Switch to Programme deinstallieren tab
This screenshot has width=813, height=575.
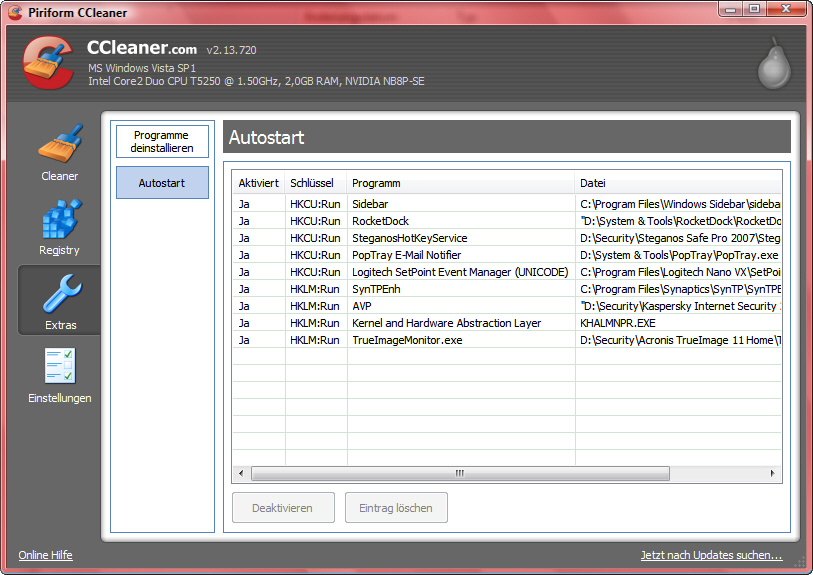(x=162, y=141)
